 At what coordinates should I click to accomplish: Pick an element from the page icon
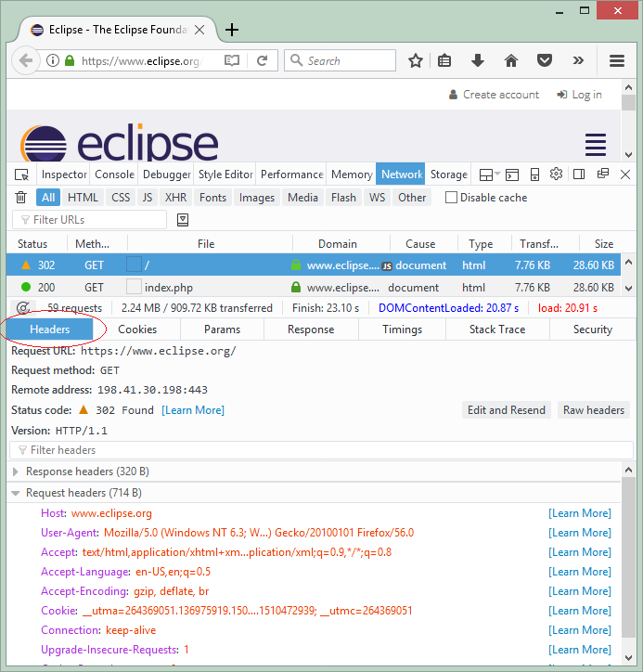click(21, 174)
